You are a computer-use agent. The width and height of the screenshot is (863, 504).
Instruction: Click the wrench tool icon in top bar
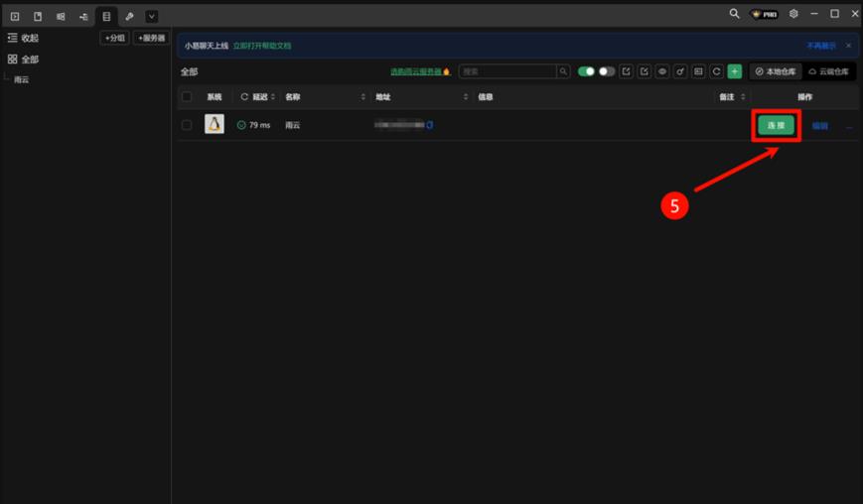pos(129,16)
